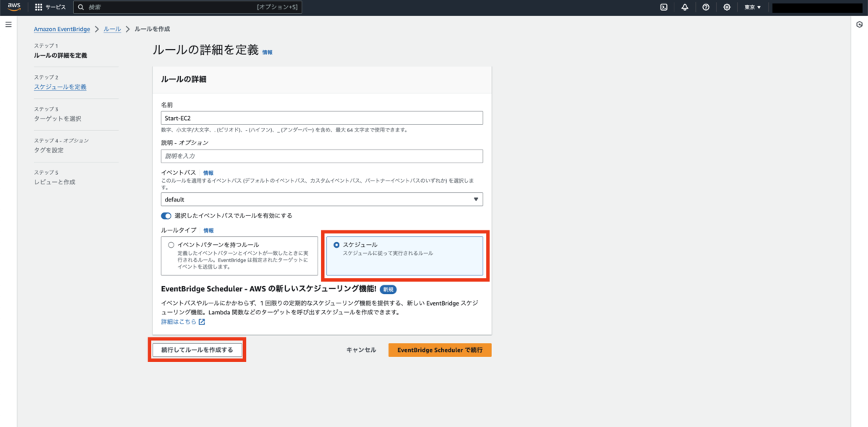Click the レビューと作成 step five label

pyautogui.click(x=54, y=182)
